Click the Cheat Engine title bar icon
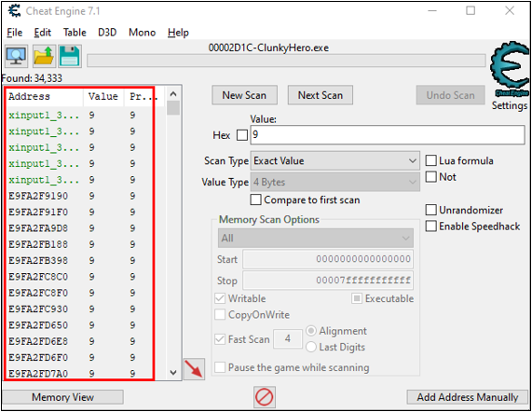 (14, 11)
